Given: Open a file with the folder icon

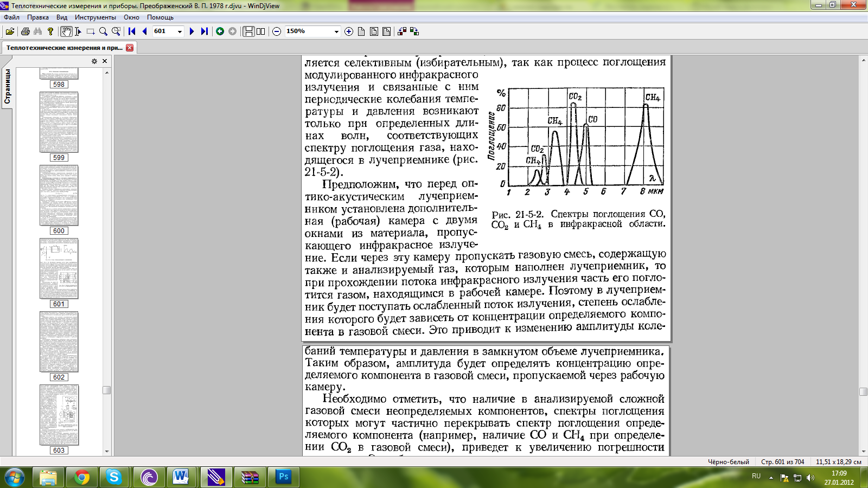Looking at the screenshot, I should tap(10, 31).
